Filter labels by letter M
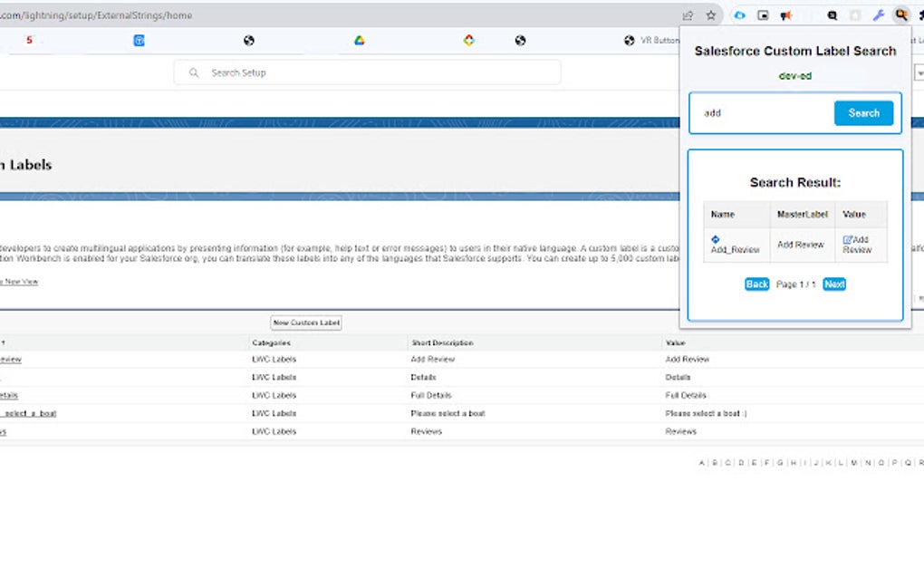This screenshot has width=924, height=578. [x=854, y=463]
